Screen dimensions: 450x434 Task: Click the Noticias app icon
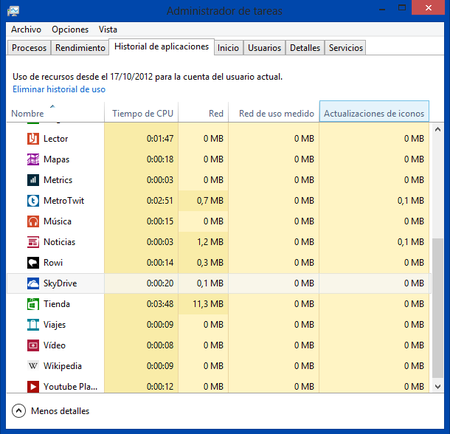pos(33,242)
